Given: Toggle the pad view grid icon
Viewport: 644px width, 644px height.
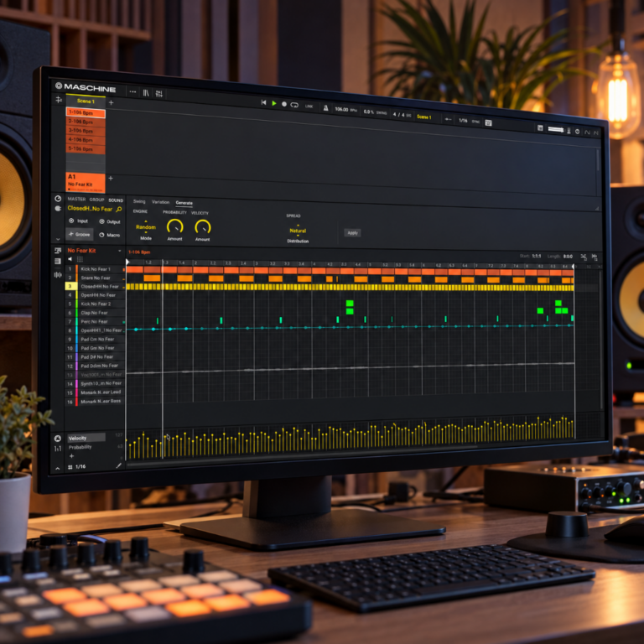Looking at the screenshot, I should coord(80,259).
